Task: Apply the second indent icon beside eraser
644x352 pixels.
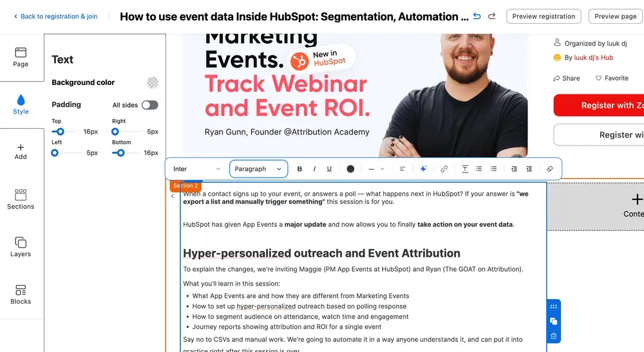Action: (x=529, y=169)
